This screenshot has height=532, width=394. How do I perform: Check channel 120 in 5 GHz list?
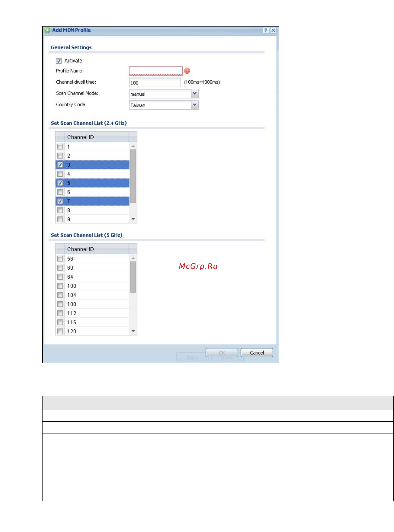point(60,331)
